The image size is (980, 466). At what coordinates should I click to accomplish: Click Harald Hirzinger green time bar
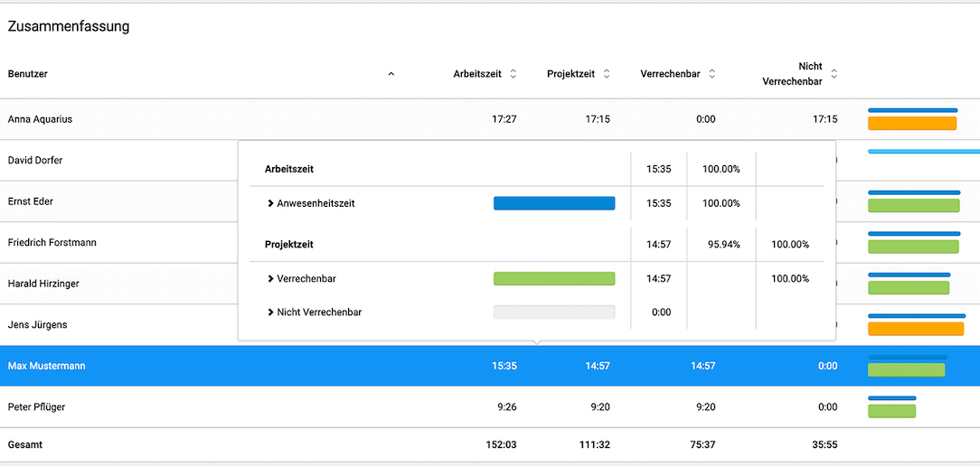tap(909, 288)
